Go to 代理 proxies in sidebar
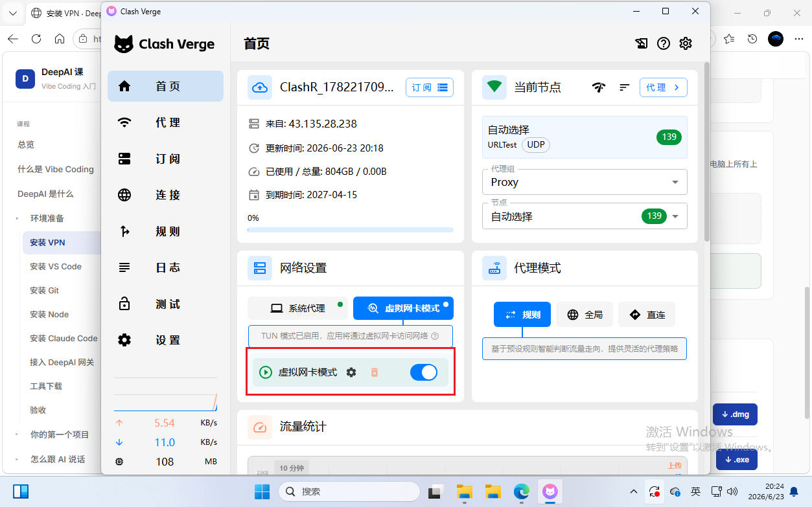This screenshot has width=812, height=507. 165,122
